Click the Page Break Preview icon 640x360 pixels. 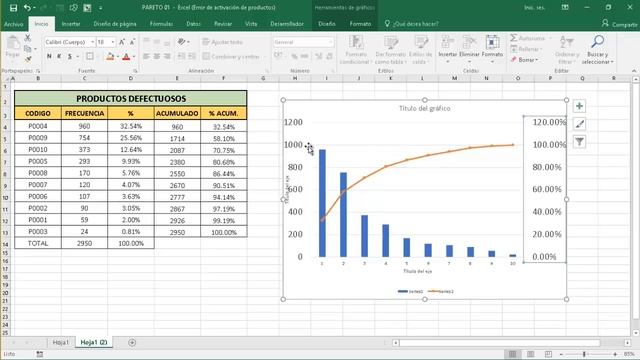pyautogui.click(x=548, y=354)
